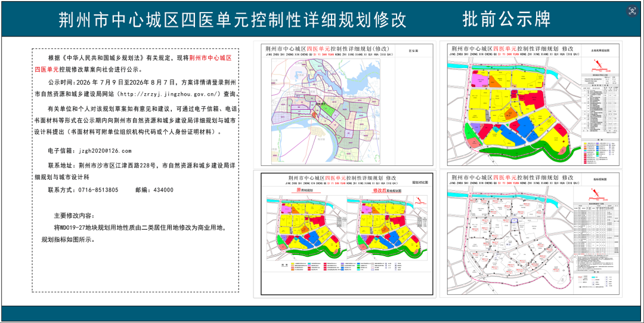
Task: Click the zrzyj.jingzhou.gov.cn website URL
Action: [x=170, y=94]
